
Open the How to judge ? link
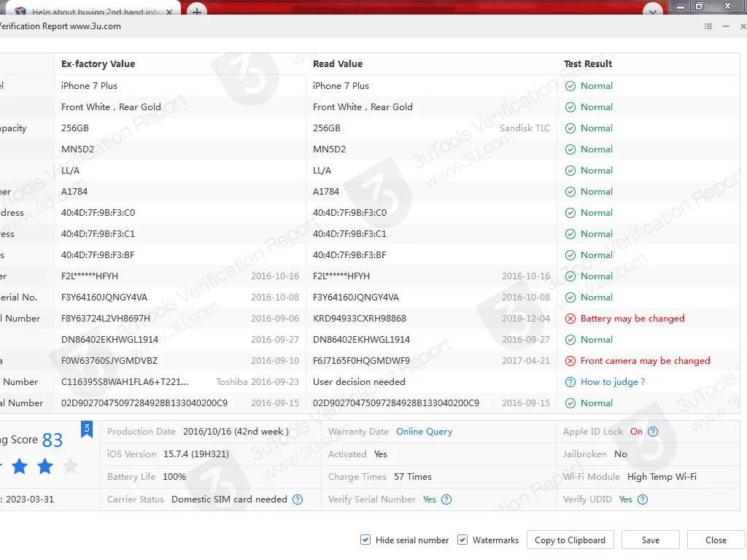[x=613, y=382]
